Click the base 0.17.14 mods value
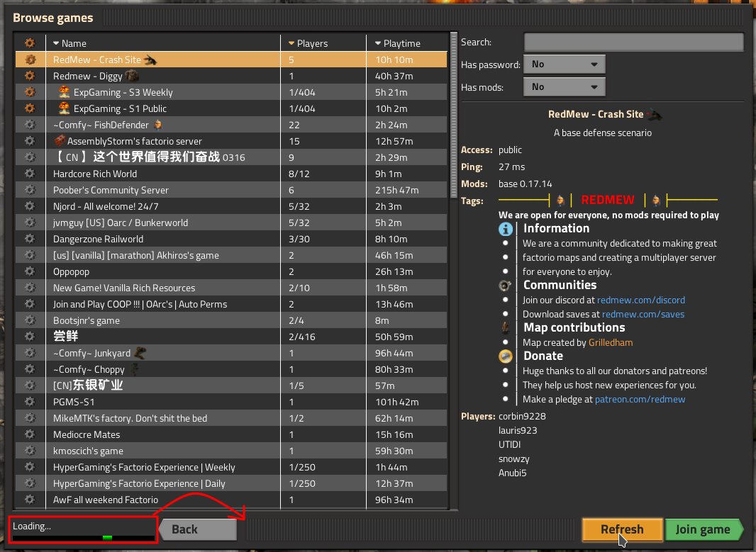756x552 pixels. (x=525, y=184)
